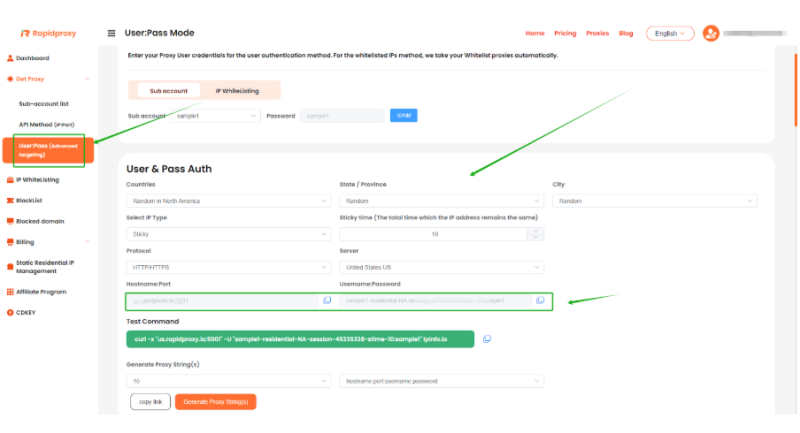Toggle the hamburger menu icon
This screenshot has height=433, width=800.
(111, 33)
